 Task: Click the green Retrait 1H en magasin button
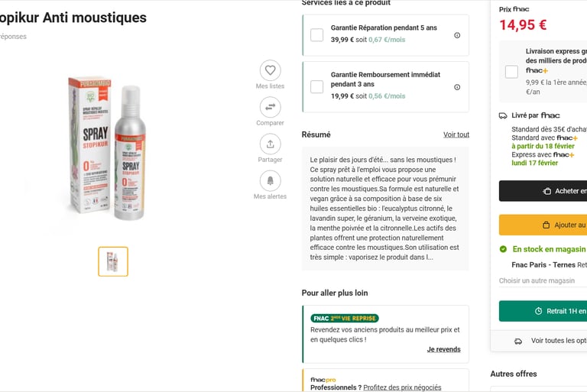tap(544, 311)
